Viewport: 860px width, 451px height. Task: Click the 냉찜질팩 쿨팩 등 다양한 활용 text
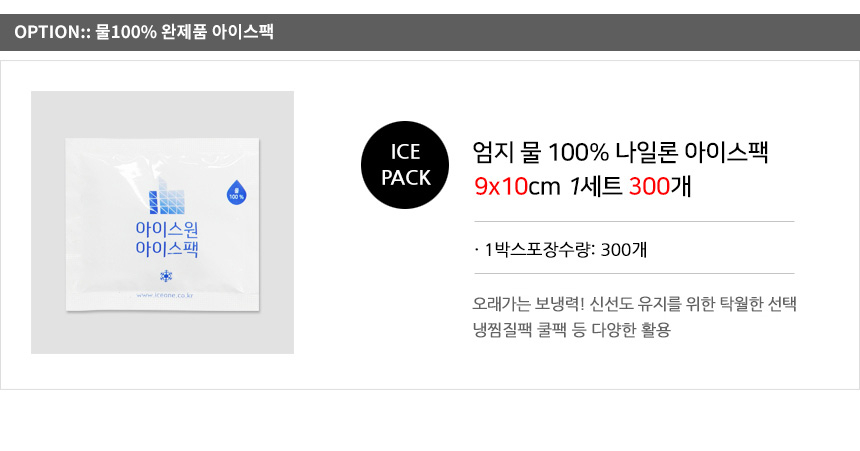[x=571, y=328]
